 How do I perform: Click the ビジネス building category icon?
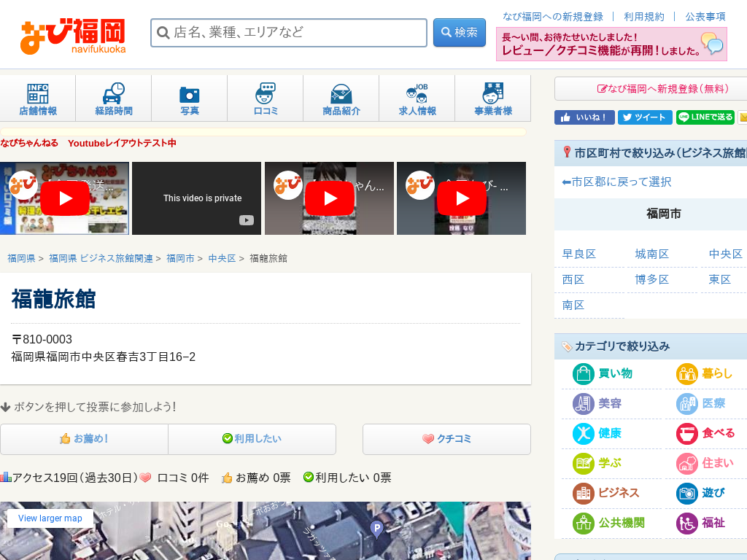click(x=583, y=494)
